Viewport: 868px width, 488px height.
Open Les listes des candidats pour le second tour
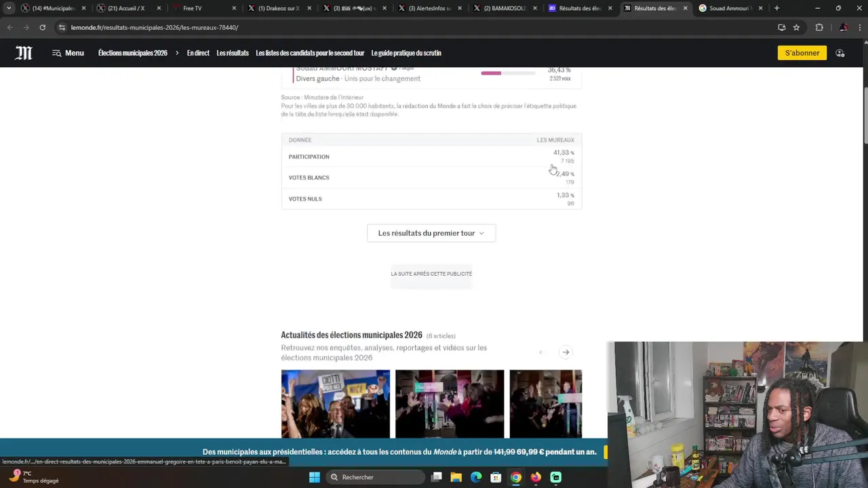(310, 53)
